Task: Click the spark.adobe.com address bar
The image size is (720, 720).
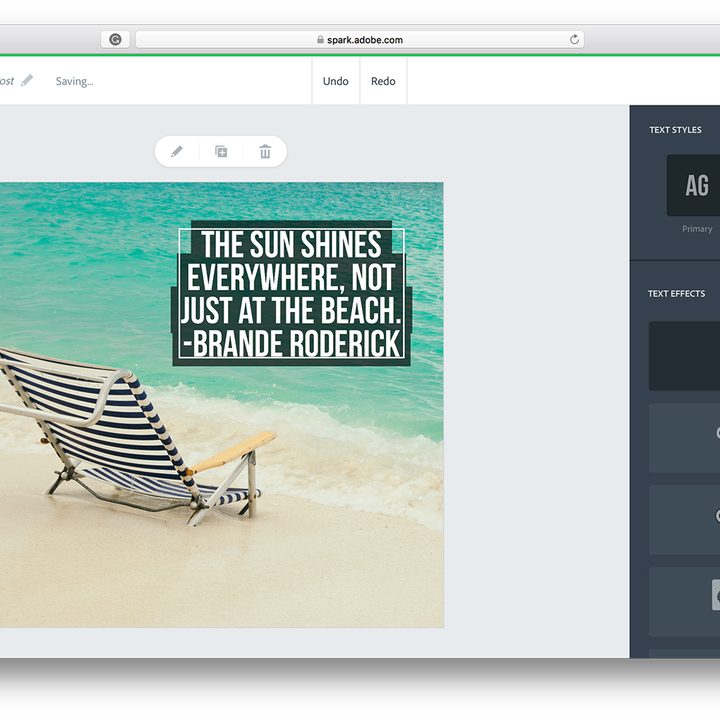Action: pos(360,40)
